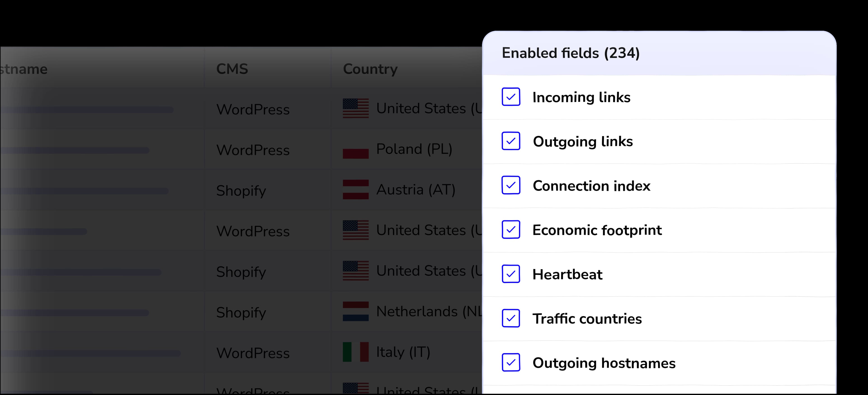Click the second United States flag icon
868x395 pixels.
pos(356,230)
